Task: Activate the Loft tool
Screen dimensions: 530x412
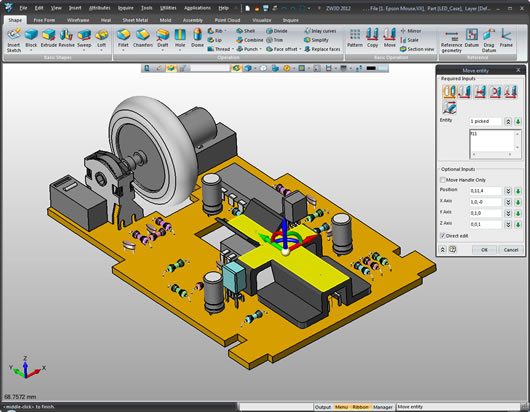Action: (101, 38)
